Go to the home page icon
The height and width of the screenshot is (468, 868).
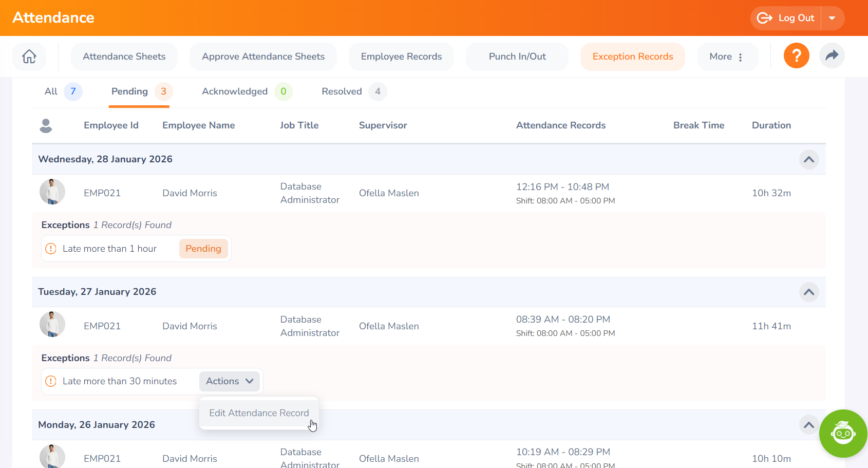click(29, 57)
